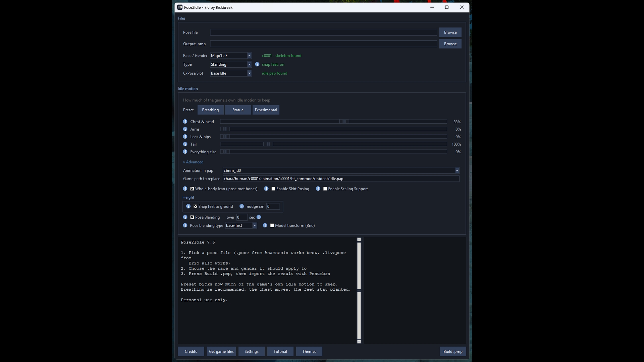Click the Legs & hips slider handle
644x362 pixels.
(x=225, y=137)
